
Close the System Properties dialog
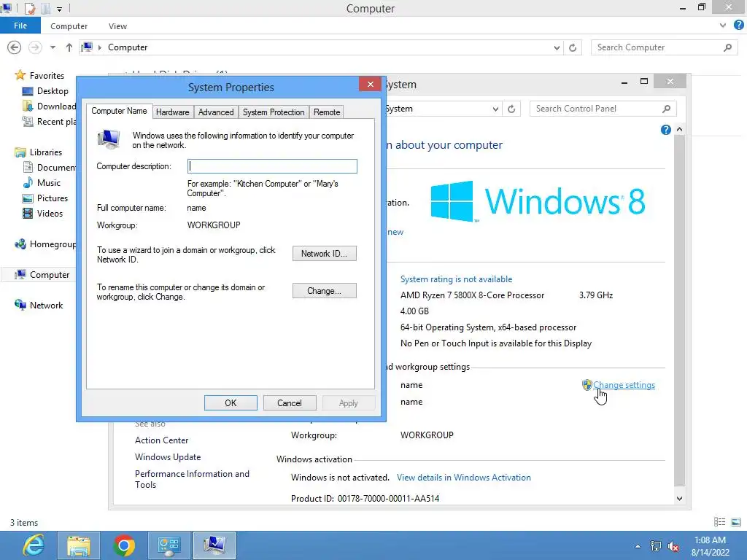[370, 85]
